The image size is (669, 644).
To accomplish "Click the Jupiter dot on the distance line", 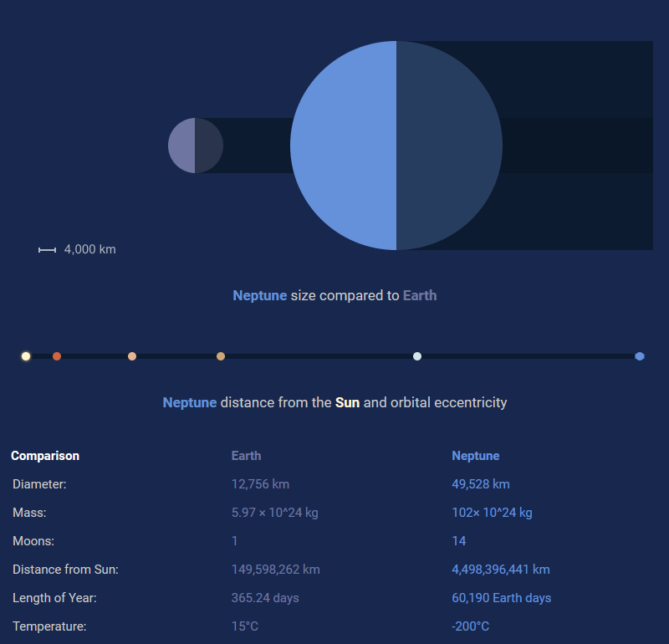I will [132, 356].
